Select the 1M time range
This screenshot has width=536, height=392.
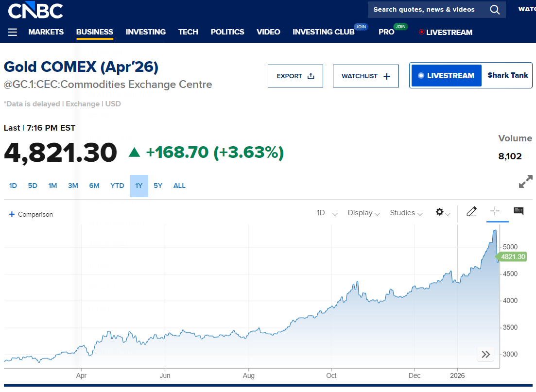pyautogui.click(x=52, y=186)
